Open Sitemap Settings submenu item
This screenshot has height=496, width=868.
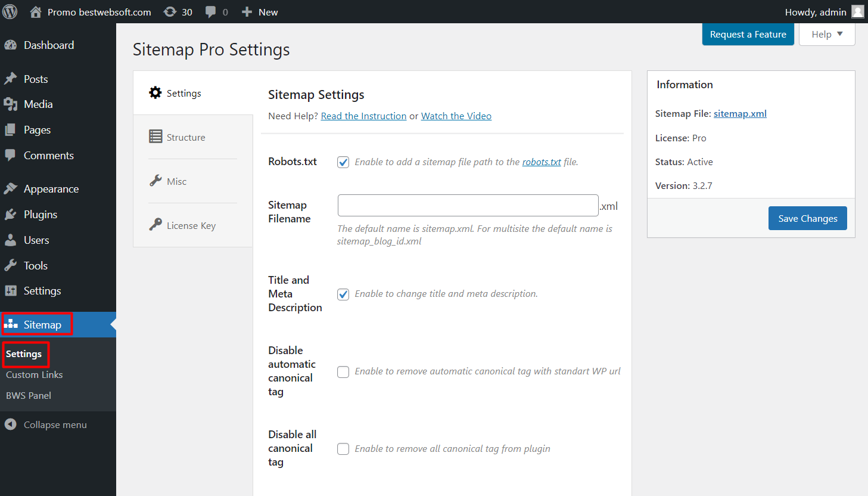(x=24, y=354)
